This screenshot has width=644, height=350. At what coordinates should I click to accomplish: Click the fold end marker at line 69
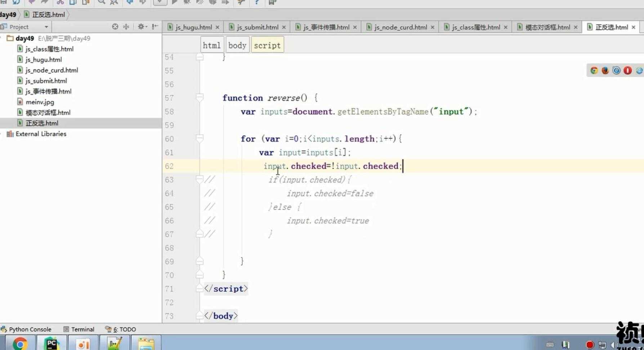(200, 261)
